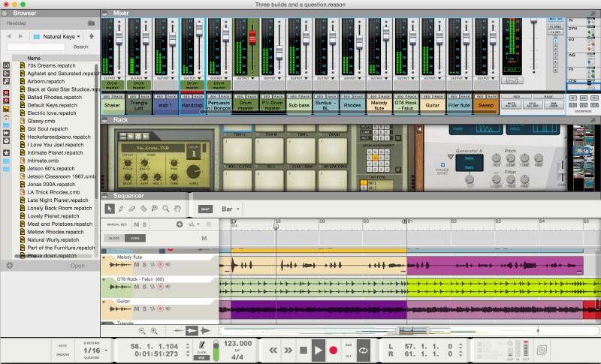
Task: Collapse the Melody flute track
Action: point(104,257)
